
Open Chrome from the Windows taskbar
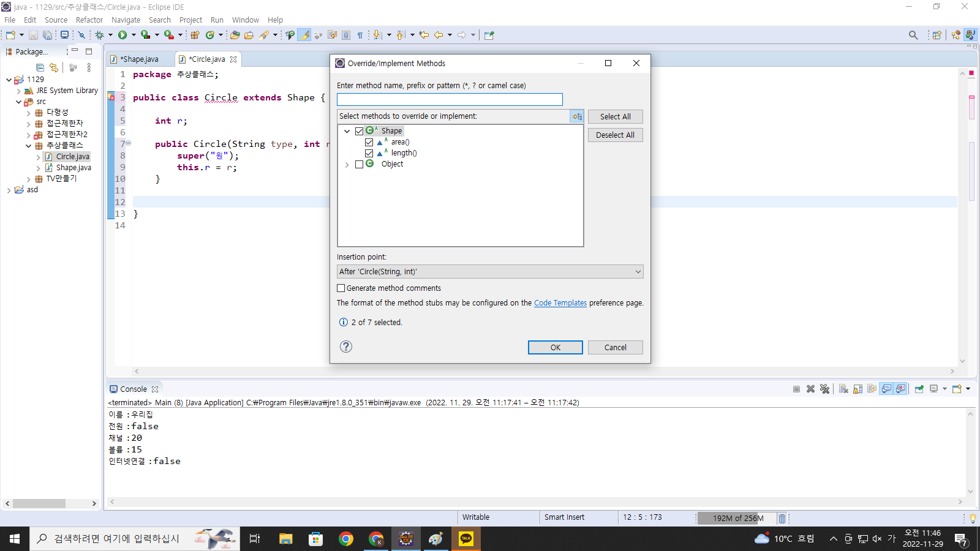click(346, 539)
